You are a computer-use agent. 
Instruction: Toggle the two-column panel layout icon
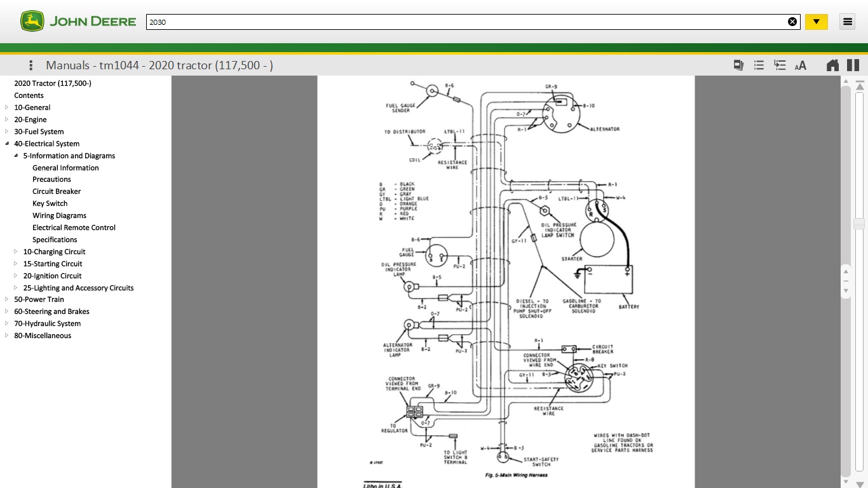[x=853, y=65]
